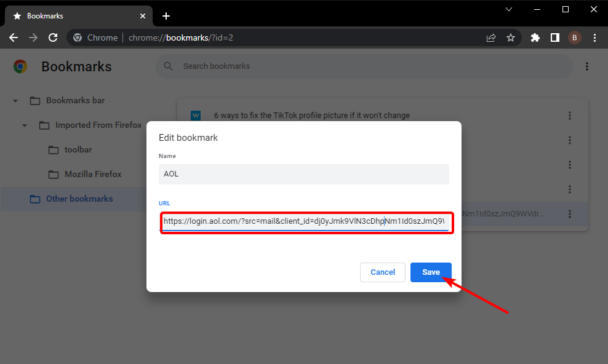
Task: Open the side panel icon
Action: pyautogui.click(x=555, y=38)
